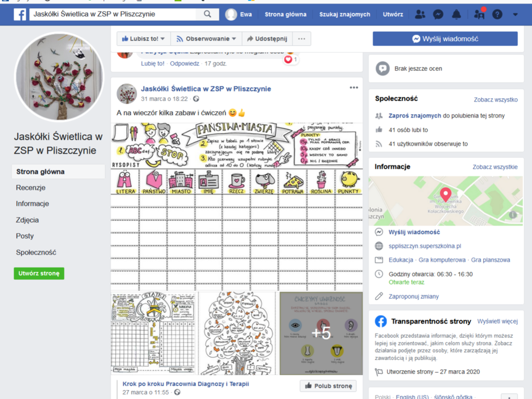Click Krok po kroku Pracownia Diagnozy link
The height and width of the screenshot is (399, 532).
click(186, 384)
